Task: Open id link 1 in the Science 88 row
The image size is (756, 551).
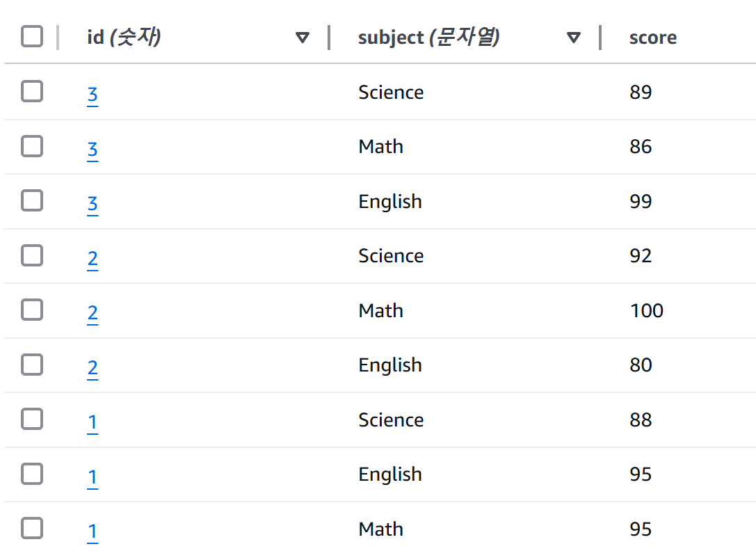Action: pyautogui.click(x=93, y=422)
